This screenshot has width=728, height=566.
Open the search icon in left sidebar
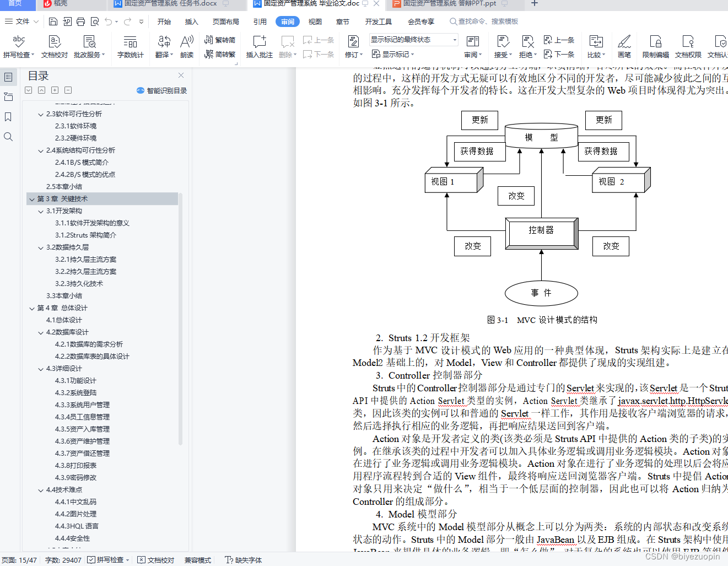8,137
